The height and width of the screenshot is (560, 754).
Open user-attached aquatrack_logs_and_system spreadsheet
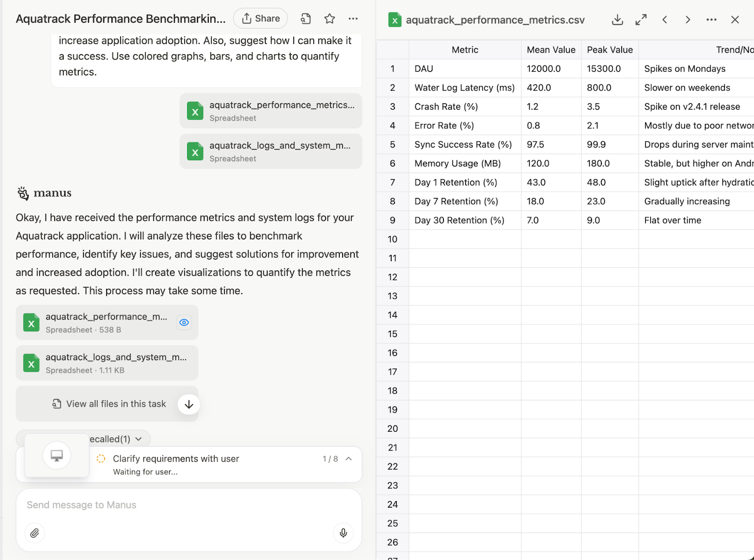[x=271, y=151]
